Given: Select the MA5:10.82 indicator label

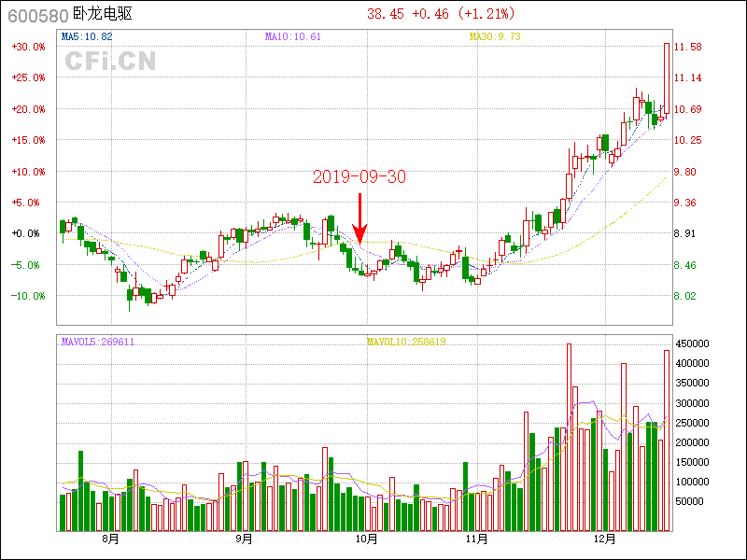Looking at the screenshot, I should point(87,37).
